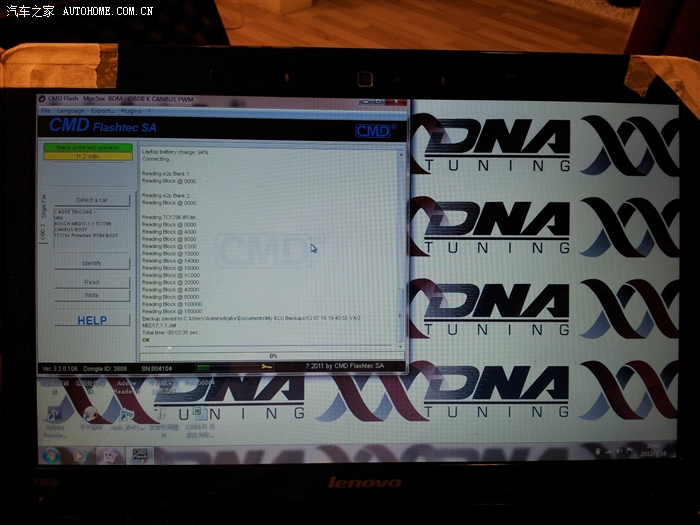
Task: Open the Export menu
Action: tap(102, 111)
